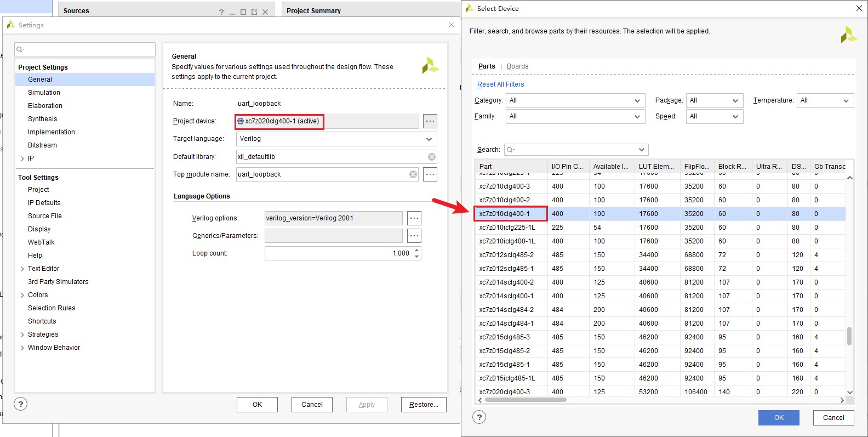868x437 pixels.
Task: Click the Settings search field
Action: (x=85, y=49)
